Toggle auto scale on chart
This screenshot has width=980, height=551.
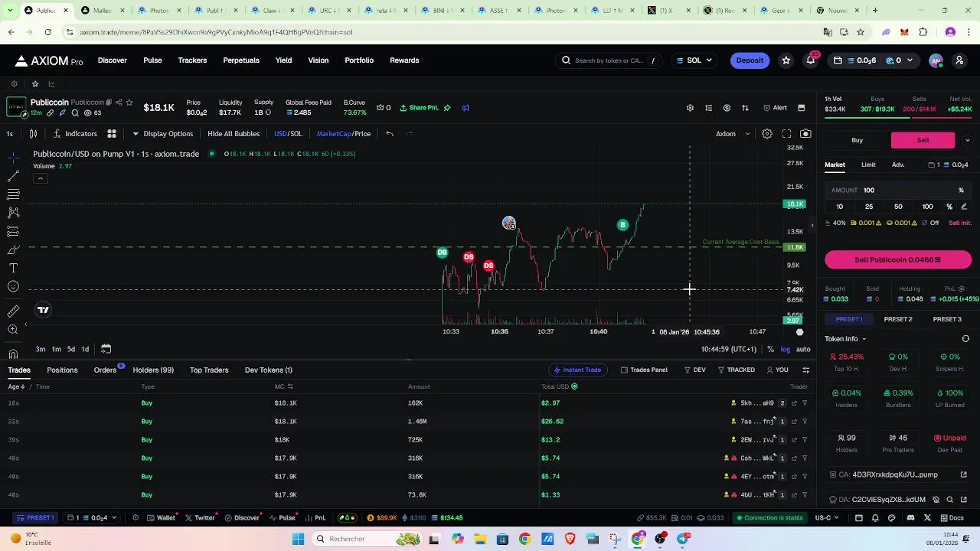803,349
